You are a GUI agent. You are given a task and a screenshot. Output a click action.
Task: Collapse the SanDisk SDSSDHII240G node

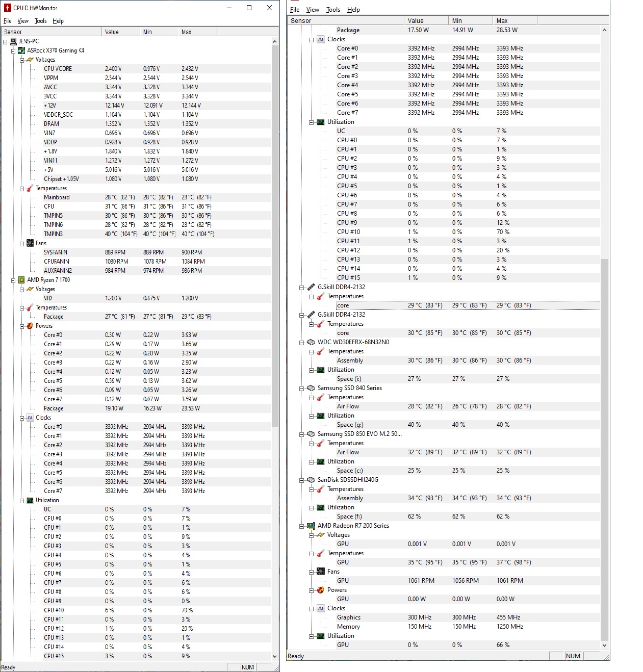tap(302, 480)
